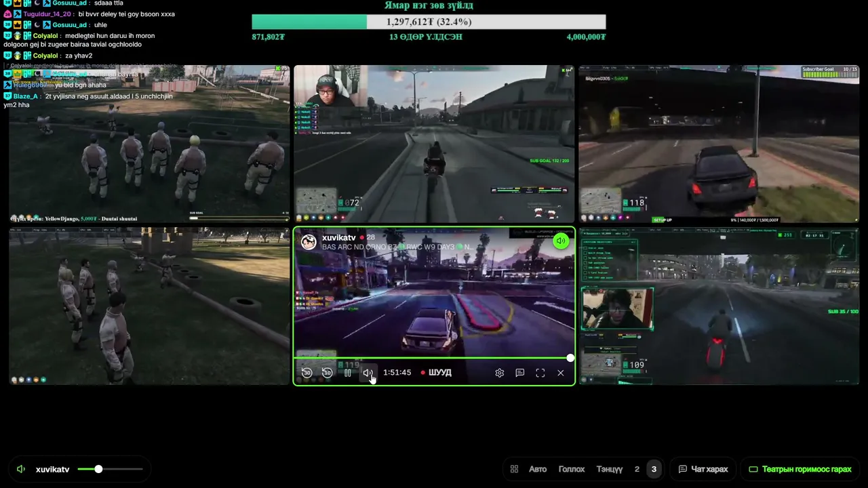Select the top-center motorcycle stream with webcam
This screenshot has width=868, height=488.
[x=434, y=144]
